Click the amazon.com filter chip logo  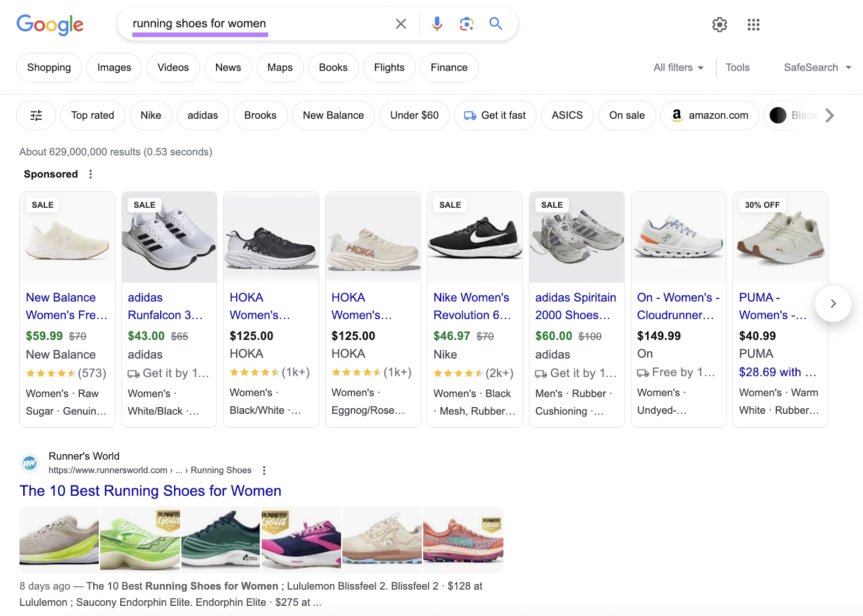tap(676, 115)
